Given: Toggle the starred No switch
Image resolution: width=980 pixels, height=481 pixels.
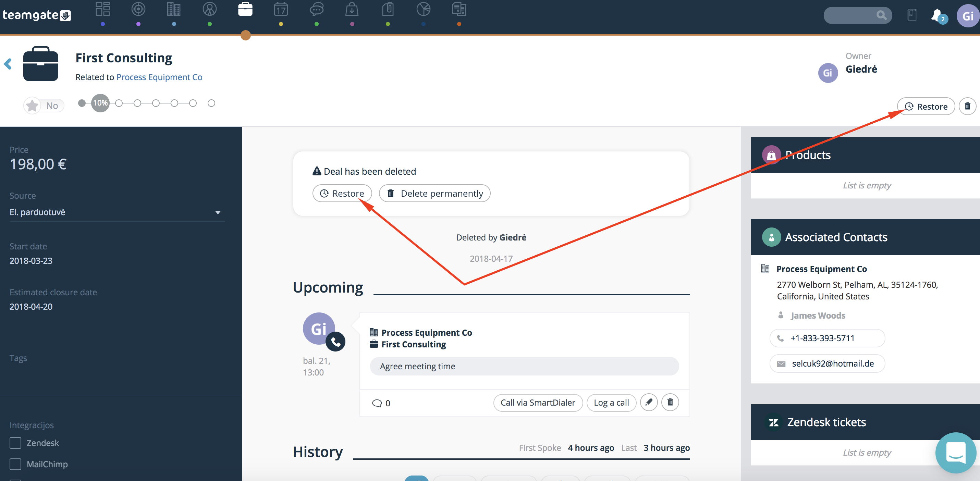Looking at the screenshot, I should (44, 105).
